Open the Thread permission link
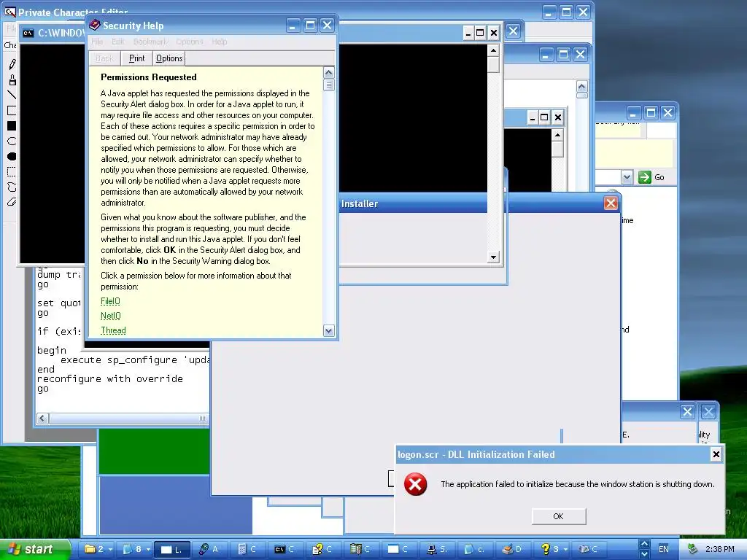 point(113,330)
